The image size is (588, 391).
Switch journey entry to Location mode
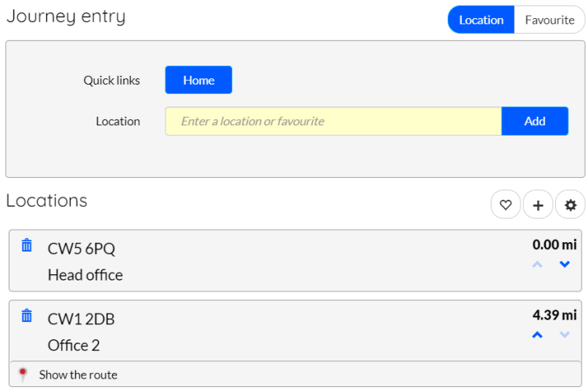(481, 20)
